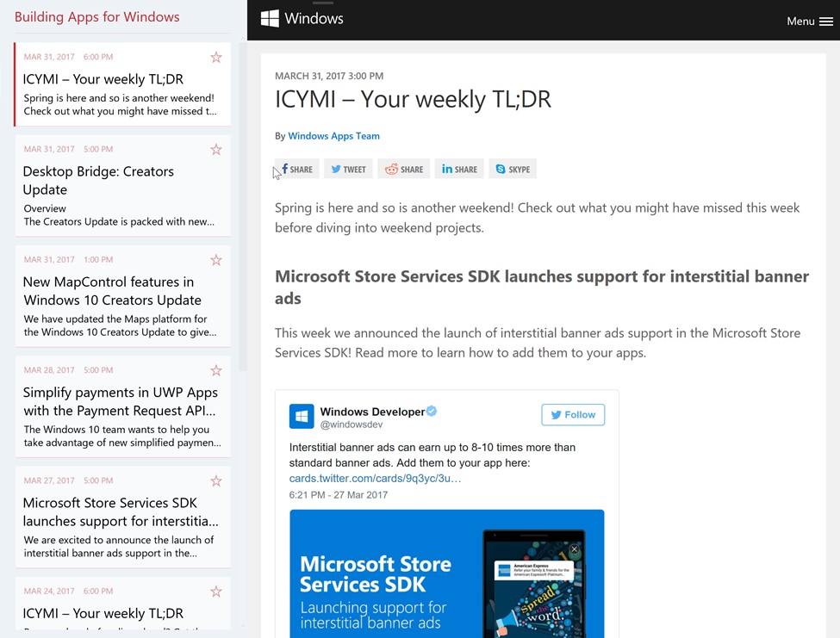Click the Windows logo icon in header
The image size is (840, 638).
270,18
